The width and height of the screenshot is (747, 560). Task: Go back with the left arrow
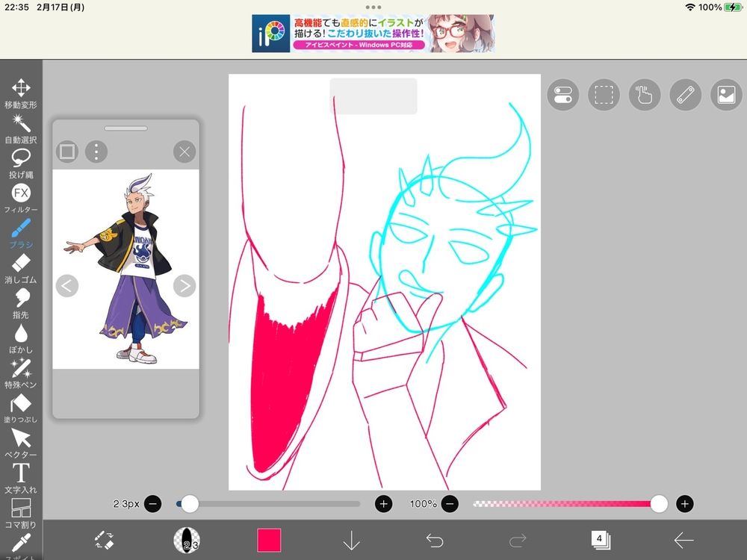pyautogui.click(x=684, y=541)
